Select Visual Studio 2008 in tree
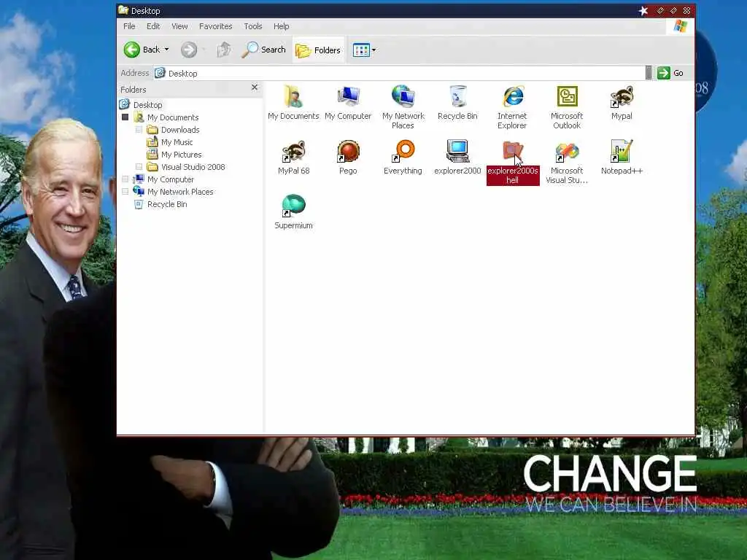This screenshot has height=560, width=747. tap(193, 167)
